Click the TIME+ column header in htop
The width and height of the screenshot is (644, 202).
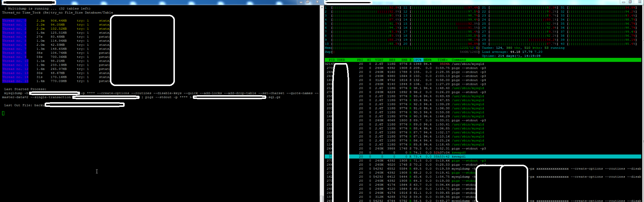pos(442,60)
